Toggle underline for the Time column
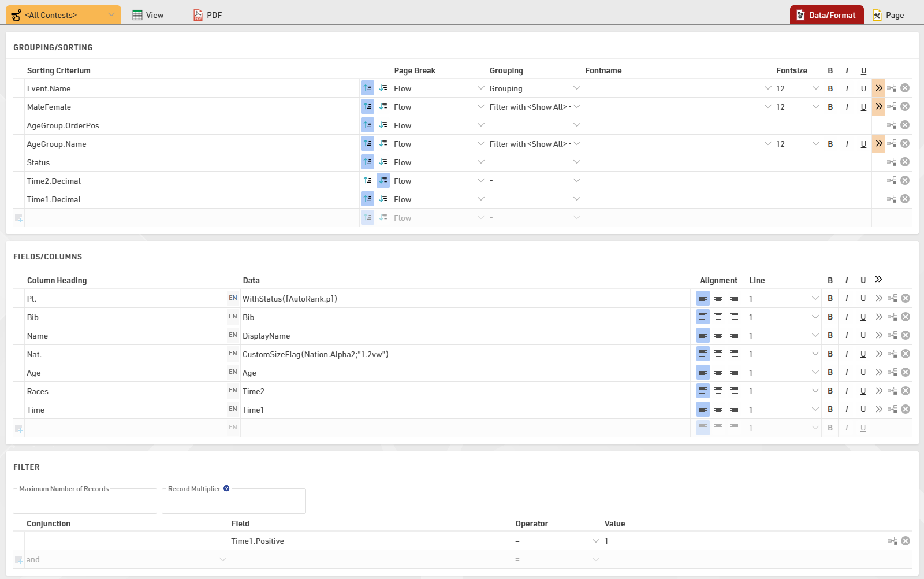This screenshot has width=924, height=579. click(x=863, y=410)
